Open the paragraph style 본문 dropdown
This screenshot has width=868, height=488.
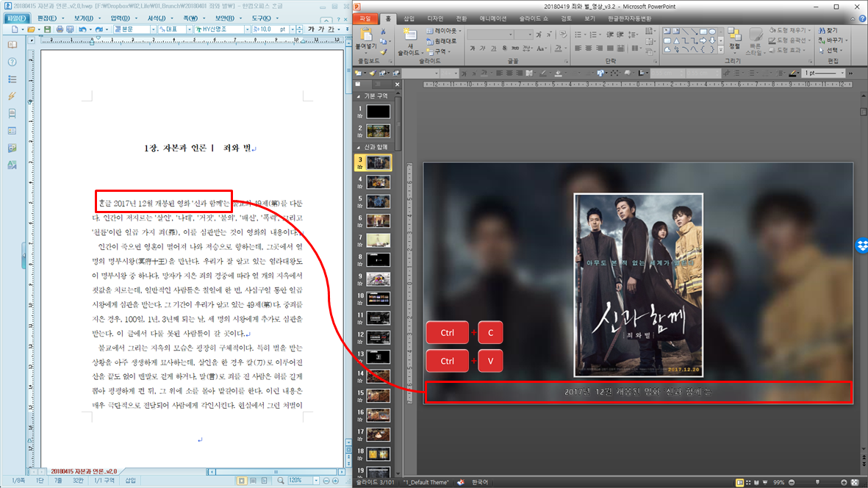click(154, 29)
